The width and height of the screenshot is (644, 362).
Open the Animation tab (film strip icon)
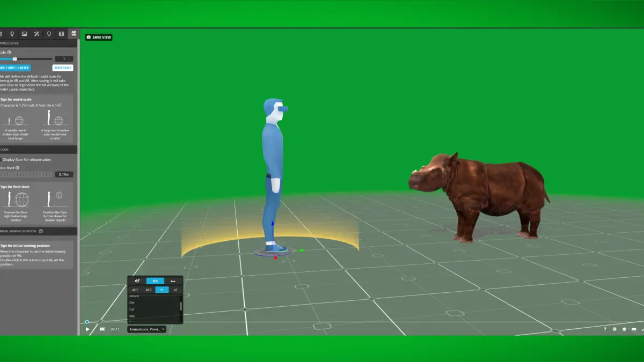click(x=61, y=34)
